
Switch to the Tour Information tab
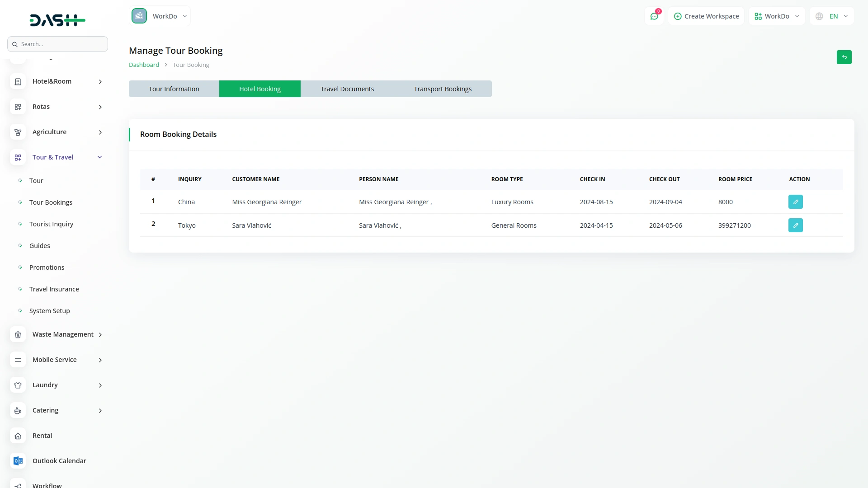174,89
